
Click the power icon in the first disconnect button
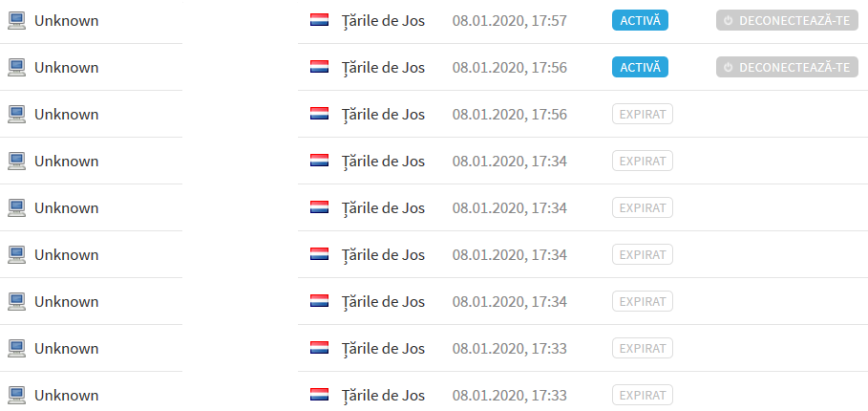click(728, 20)
